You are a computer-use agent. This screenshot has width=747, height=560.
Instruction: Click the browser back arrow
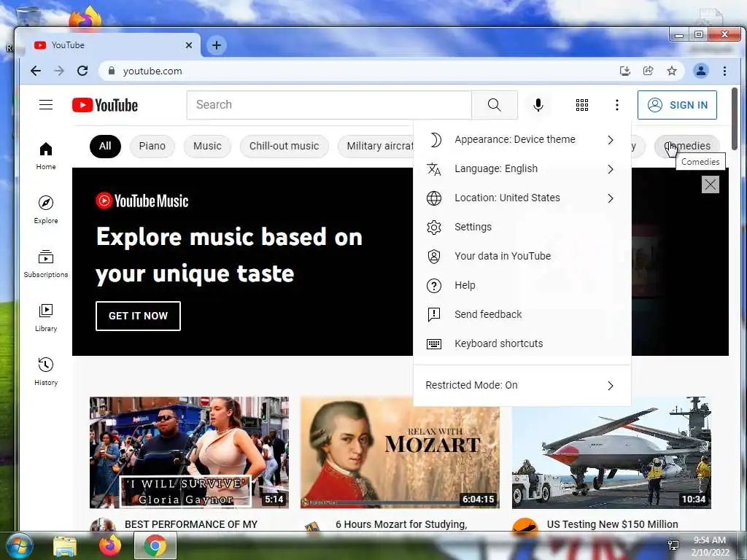click(36, 71)
